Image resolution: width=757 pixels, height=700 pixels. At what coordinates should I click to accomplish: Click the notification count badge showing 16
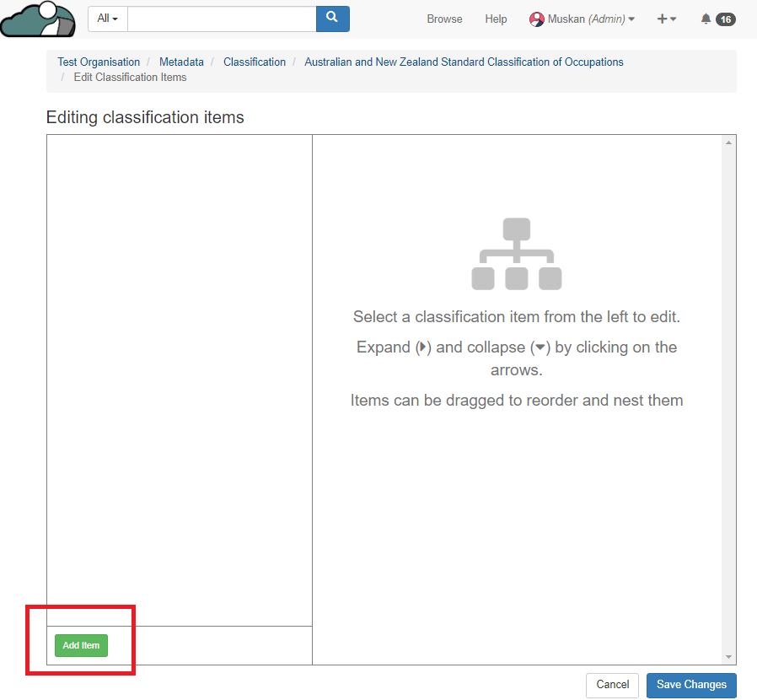click(725, 19)
